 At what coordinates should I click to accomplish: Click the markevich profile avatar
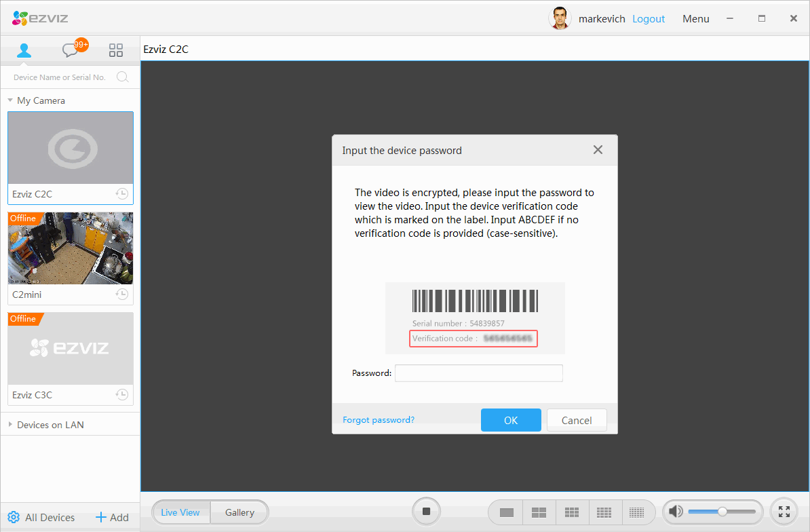click(x=559, y=18)
